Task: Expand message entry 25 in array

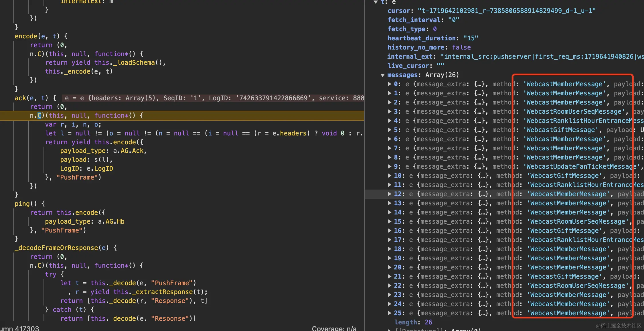Action: (390, 313)
